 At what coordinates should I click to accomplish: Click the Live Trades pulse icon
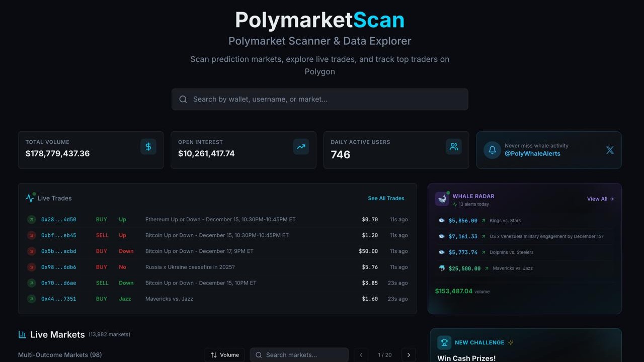(30, 198)
